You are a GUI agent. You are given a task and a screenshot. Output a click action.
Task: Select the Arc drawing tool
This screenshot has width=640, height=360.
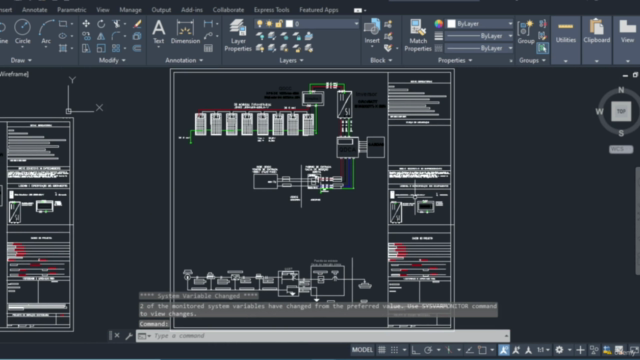pos(46,31)
